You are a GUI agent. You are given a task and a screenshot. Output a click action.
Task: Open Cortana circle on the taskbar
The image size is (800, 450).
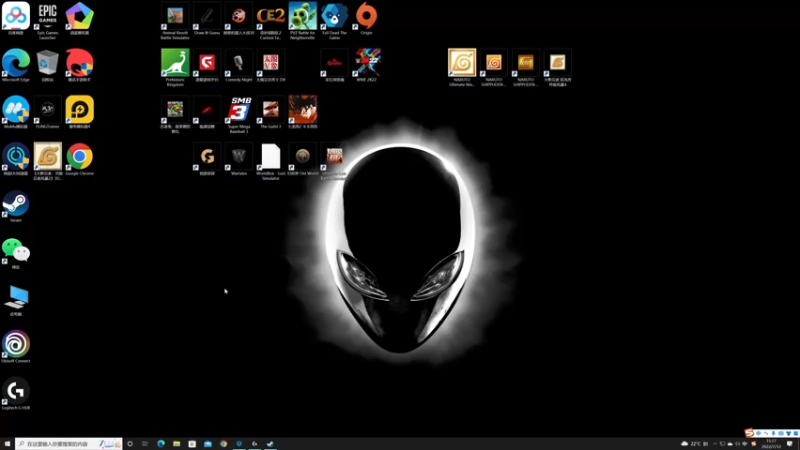pos(130,444)
